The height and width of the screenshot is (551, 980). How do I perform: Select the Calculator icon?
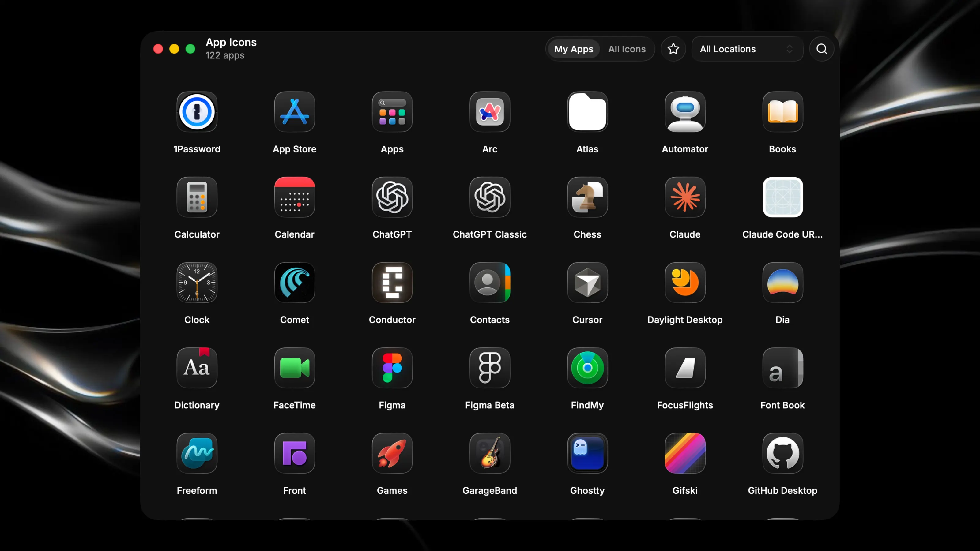pos(197,197)
